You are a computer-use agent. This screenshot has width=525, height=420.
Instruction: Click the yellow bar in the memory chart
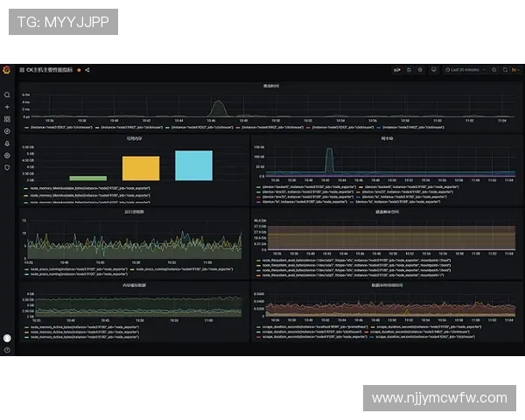140,168
